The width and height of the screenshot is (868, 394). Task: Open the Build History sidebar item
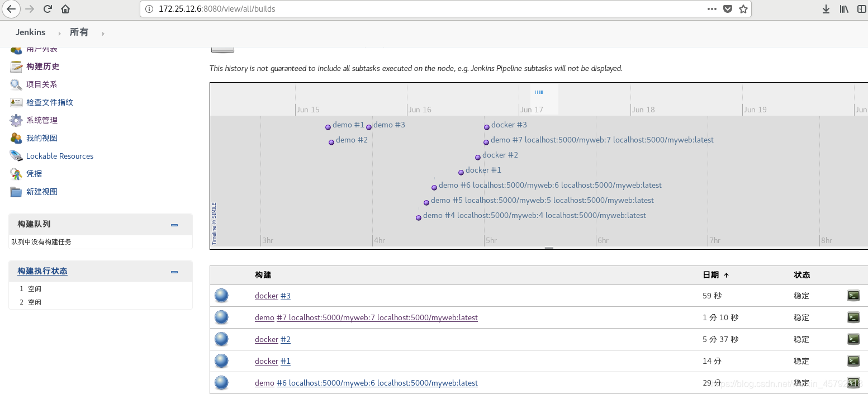(x=42, y=67)
